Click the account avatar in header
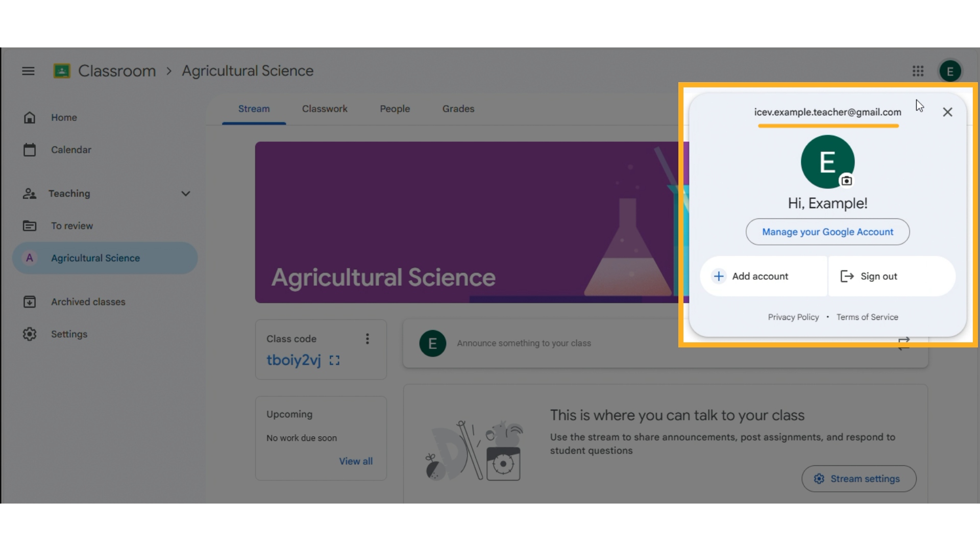The height and width of the screenshot is (551, 980). click(x=950, y=71)
